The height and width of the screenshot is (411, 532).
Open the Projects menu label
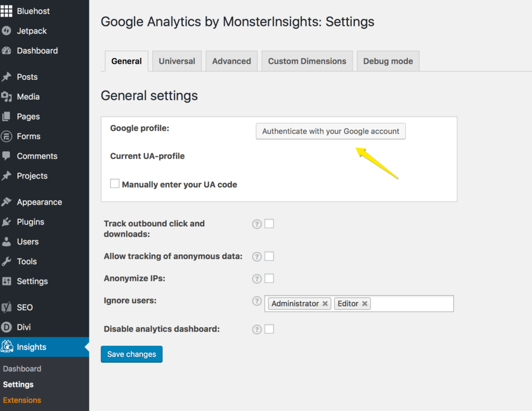tap(32, 176)
